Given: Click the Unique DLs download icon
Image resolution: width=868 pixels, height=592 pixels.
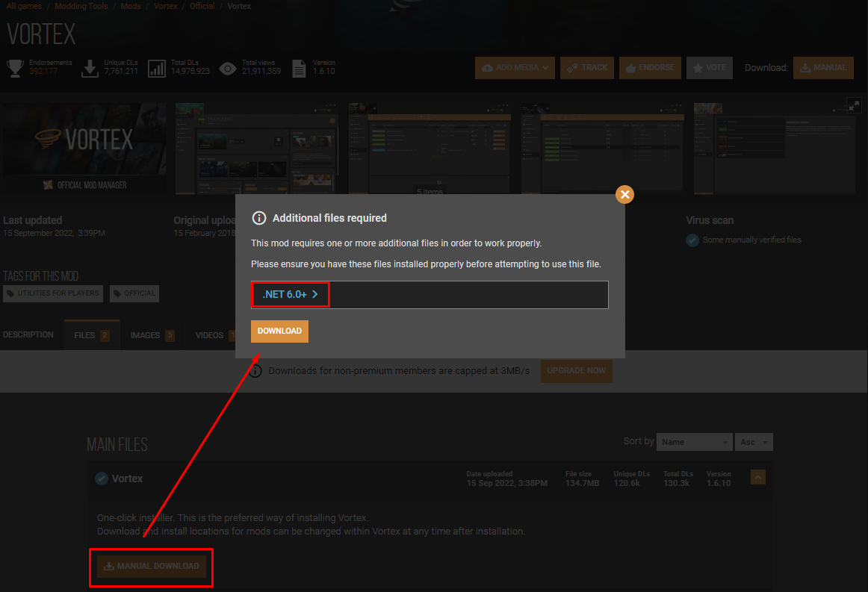Looking at the screenshot, I should point(90,68).
